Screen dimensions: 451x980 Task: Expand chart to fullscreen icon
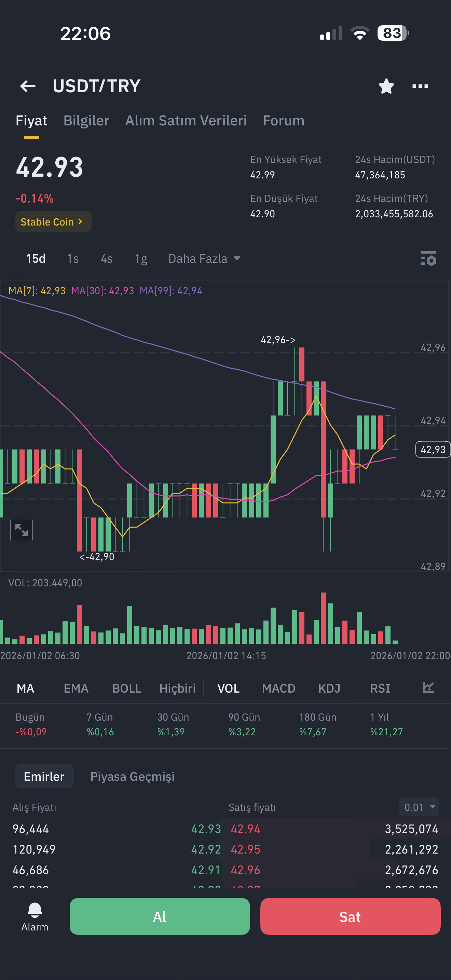pos(21,530)
